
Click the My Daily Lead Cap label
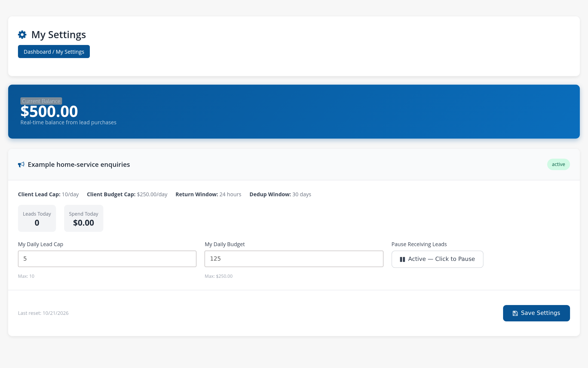(x=41, y=244)
